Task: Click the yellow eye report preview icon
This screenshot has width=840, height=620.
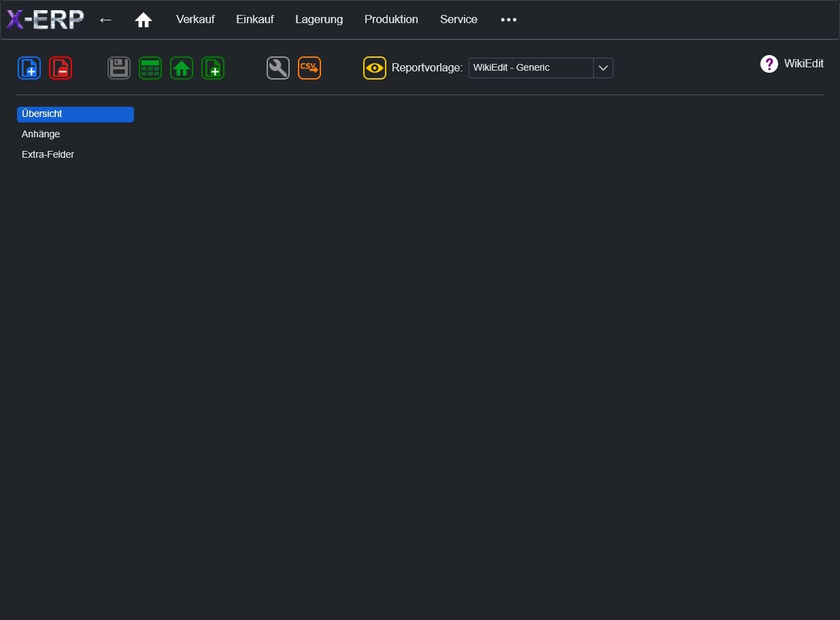Action: click(x=375, y=68)
